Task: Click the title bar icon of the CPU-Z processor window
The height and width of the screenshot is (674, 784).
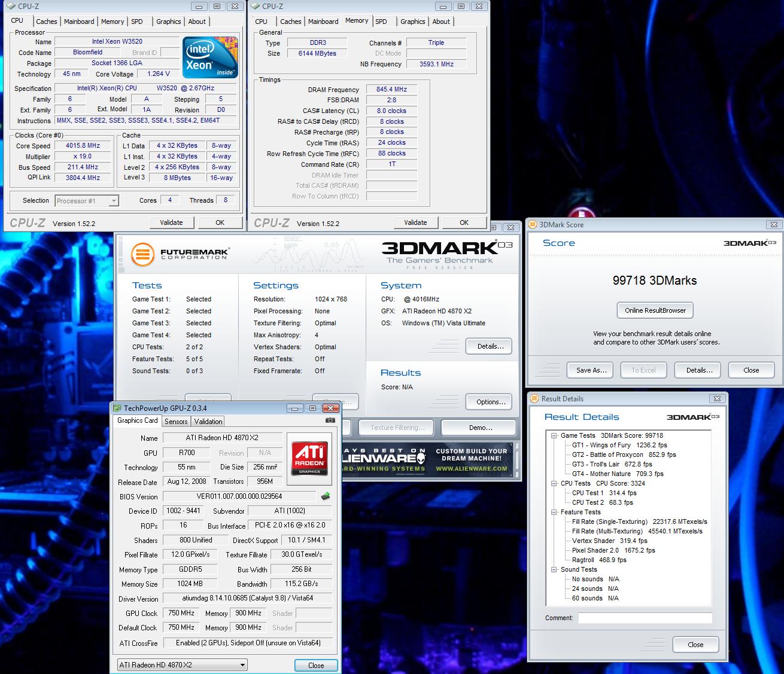Action: coord(12,6)
